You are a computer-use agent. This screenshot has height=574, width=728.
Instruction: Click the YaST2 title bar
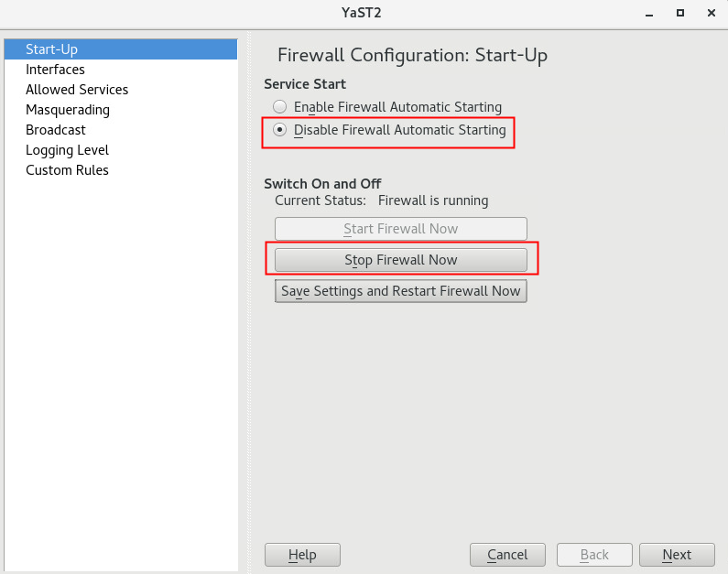364,13
